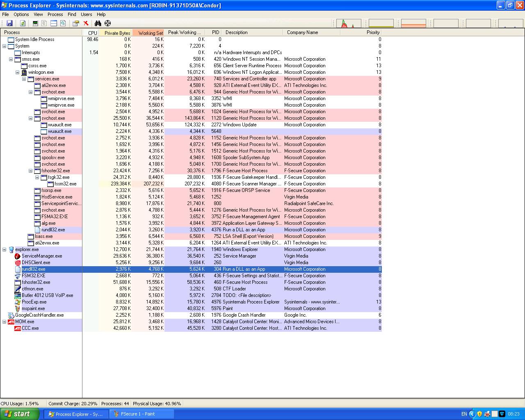Sort by the Description column header

point(252,32)
